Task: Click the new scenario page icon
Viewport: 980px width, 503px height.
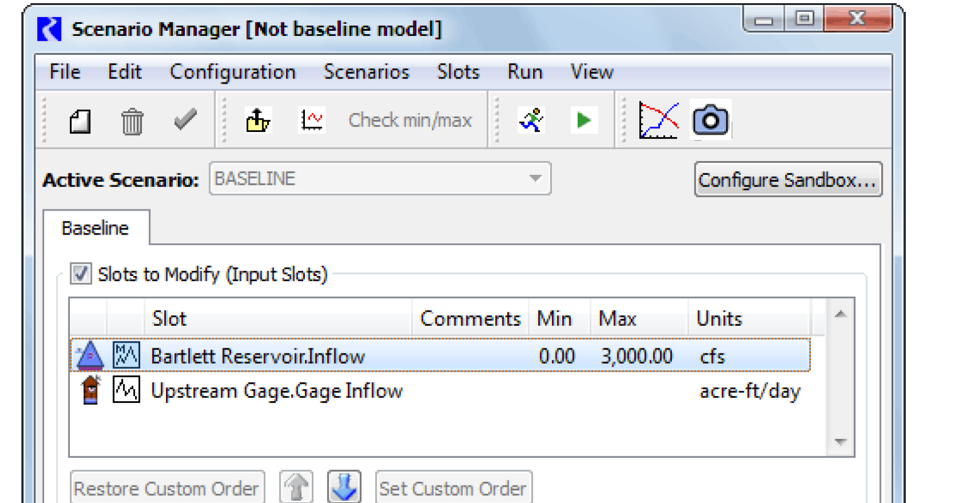Action: (80, 121)
